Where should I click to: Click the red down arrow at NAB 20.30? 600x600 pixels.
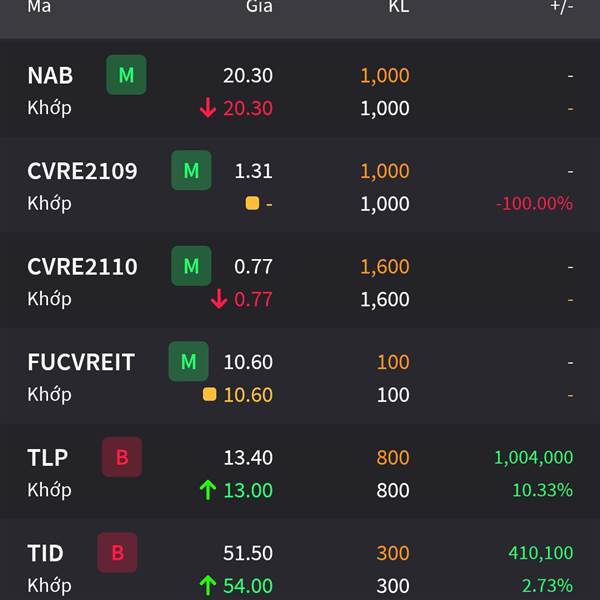click(x=208, y=108)
